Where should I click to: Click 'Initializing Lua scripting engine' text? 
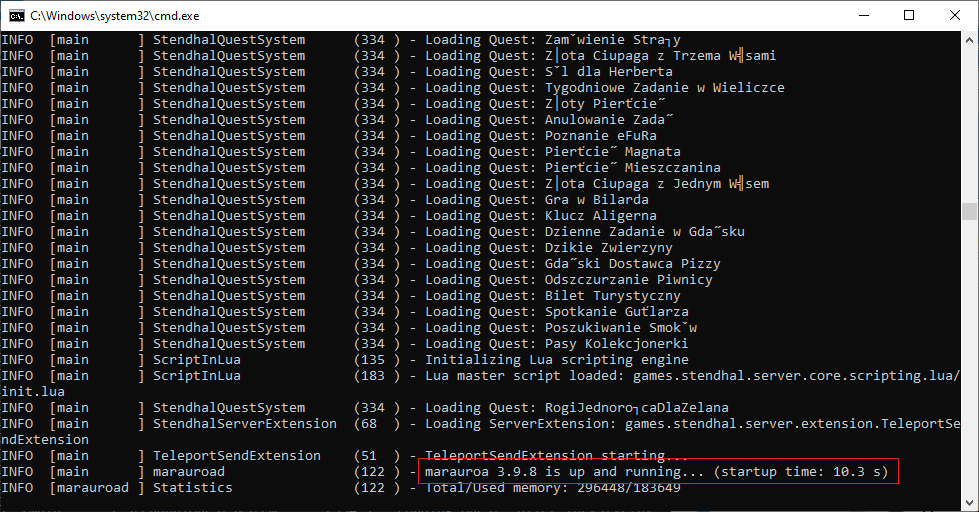click(557, 359)
